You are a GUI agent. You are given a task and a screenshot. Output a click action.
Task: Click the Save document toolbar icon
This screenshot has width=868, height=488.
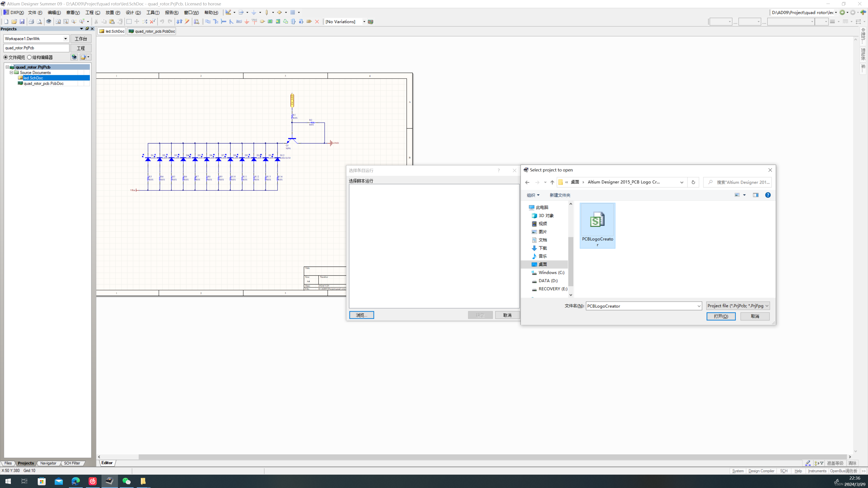(22, 21)
